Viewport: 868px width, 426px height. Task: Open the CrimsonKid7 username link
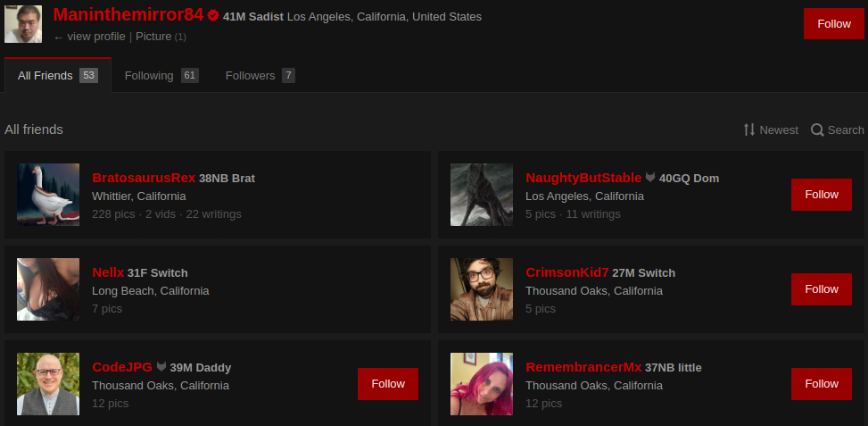click(x=566, y=272)
